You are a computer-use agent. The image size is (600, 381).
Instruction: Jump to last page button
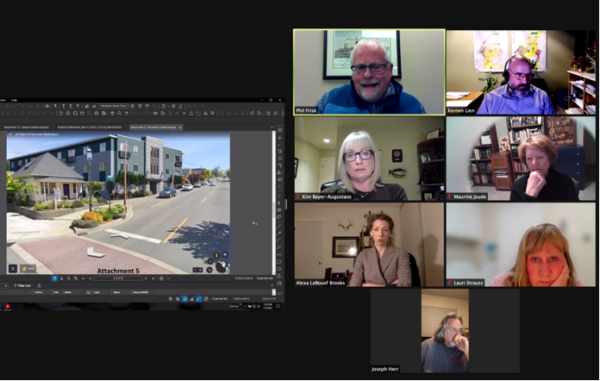153,278
